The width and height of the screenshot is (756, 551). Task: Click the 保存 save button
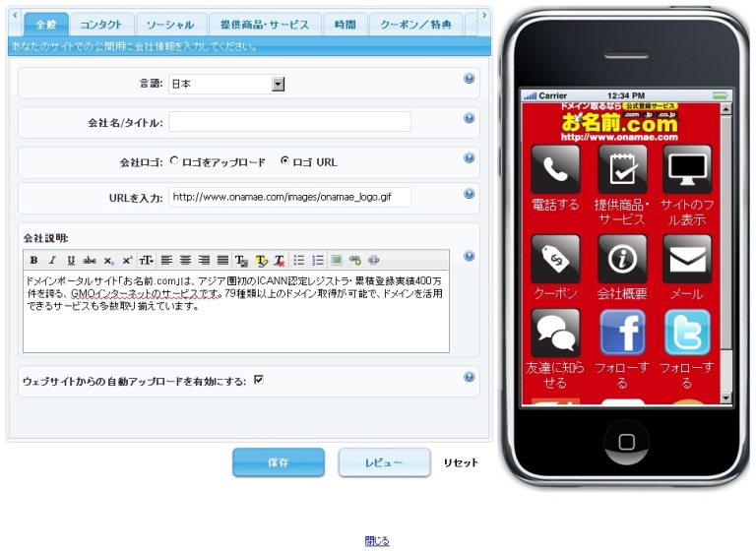tap(279, 462)
